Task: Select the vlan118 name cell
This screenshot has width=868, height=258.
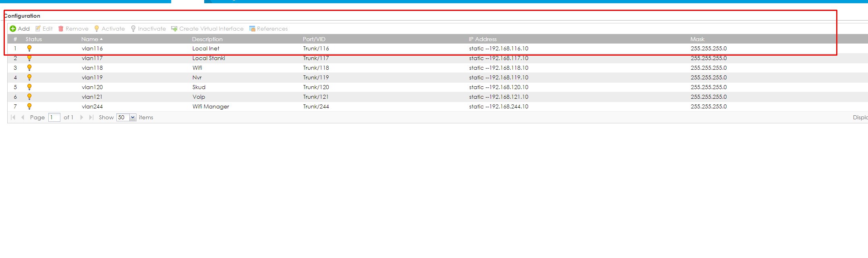Action: 92,68
